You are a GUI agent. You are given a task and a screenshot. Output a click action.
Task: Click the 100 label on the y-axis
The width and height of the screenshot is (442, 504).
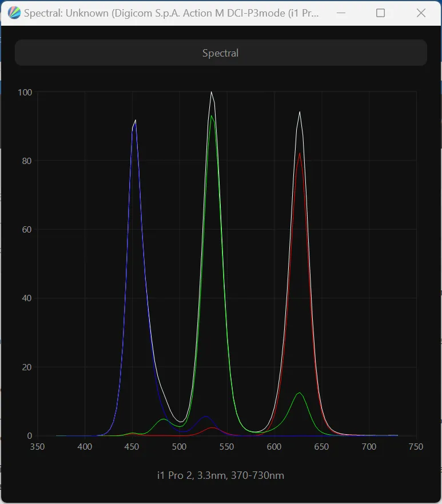pos(25,92)
